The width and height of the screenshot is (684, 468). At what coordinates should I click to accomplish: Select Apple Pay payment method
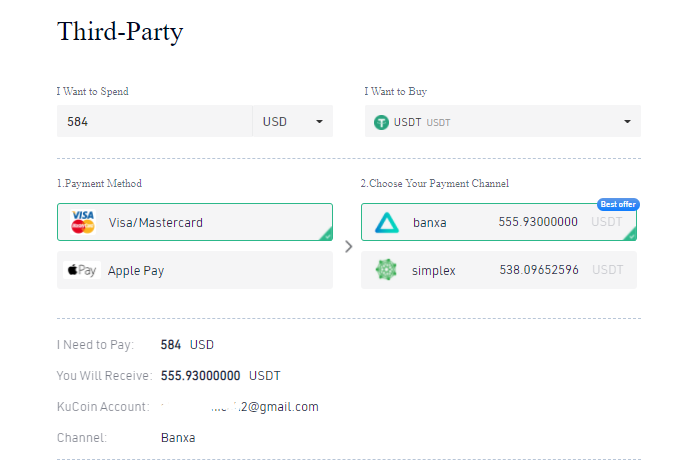coord(195,270)
